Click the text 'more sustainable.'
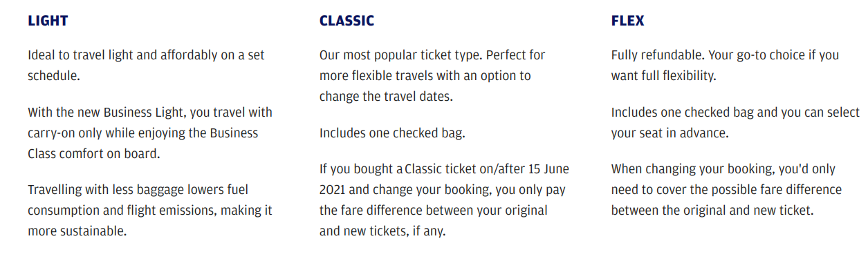Viewport: 868px width, 261px height. click(x=77, y=231)
